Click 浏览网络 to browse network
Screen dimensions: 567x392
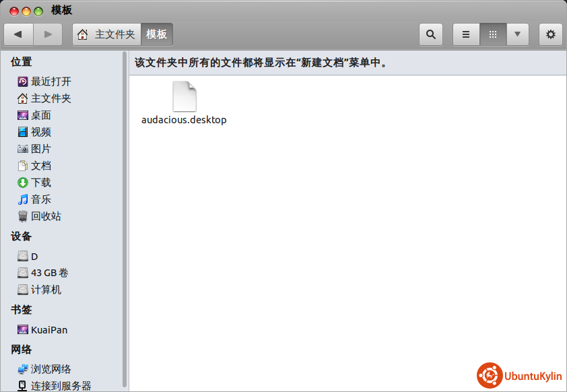[x=51, y=369]
